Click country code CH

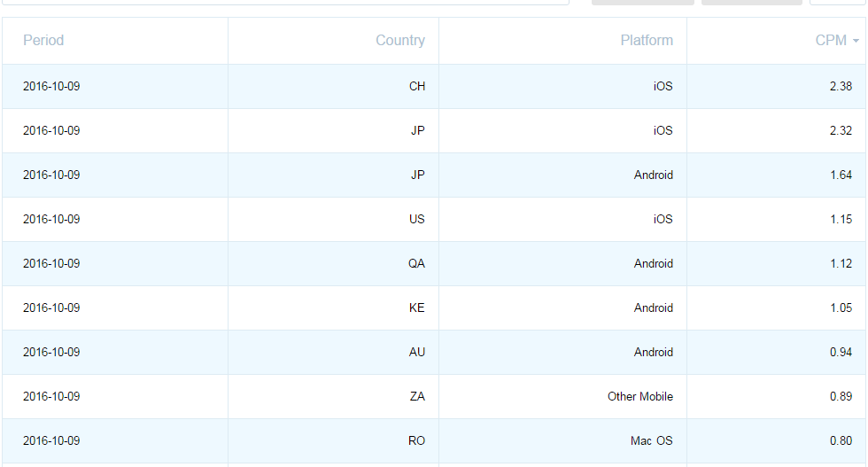pyautogui.click(x=417, y=87)
